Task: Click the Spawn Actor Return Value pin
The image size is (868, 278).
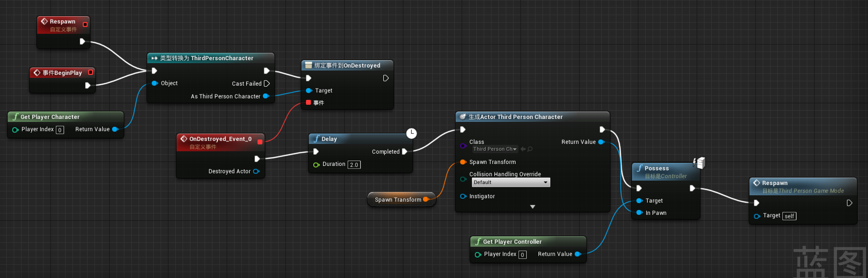Action: click(602, 142)
